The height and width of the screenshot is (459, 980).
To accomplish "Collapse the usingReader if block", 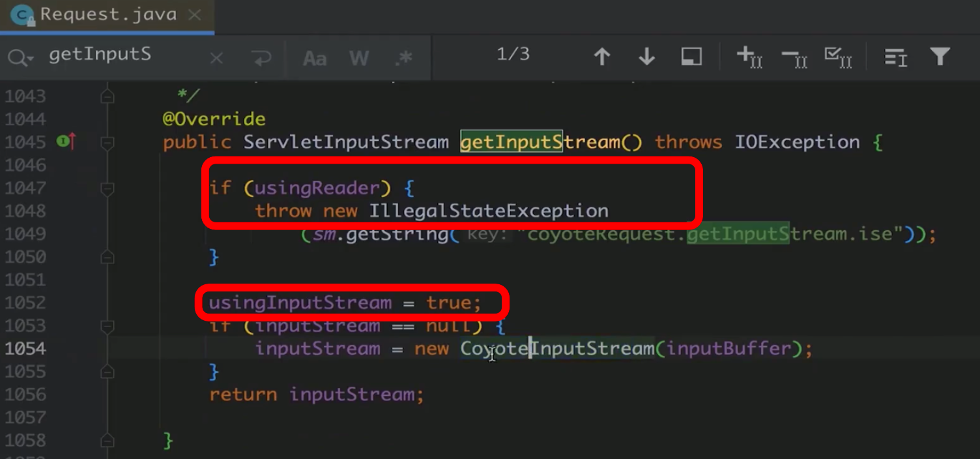I will (107, 188).
